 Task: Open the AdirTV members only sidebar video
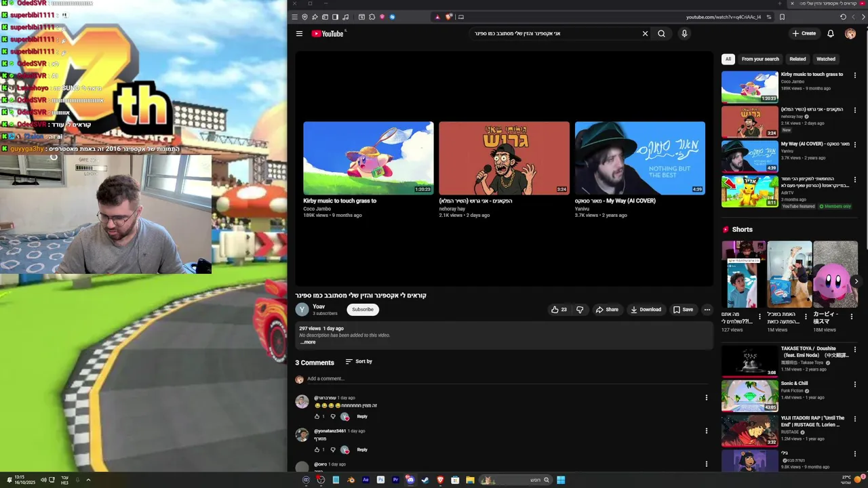(x=749, y=191)
